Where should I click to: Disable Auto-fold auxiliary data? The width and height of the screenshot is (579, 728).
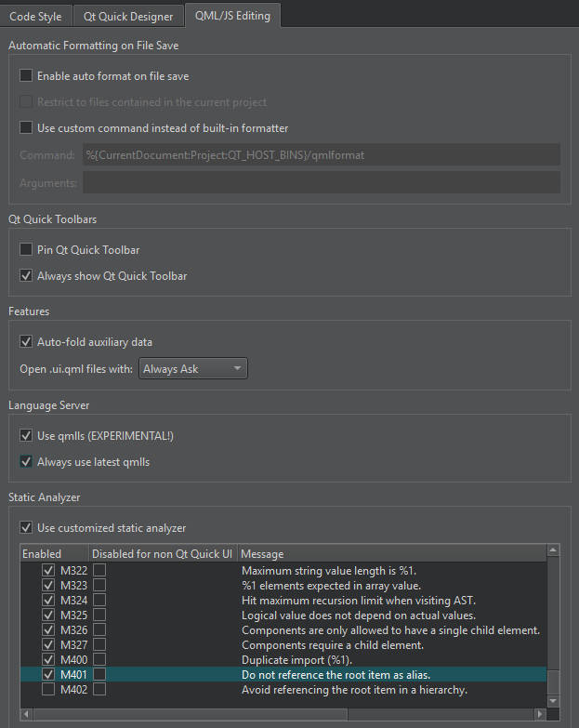point(26,342)
